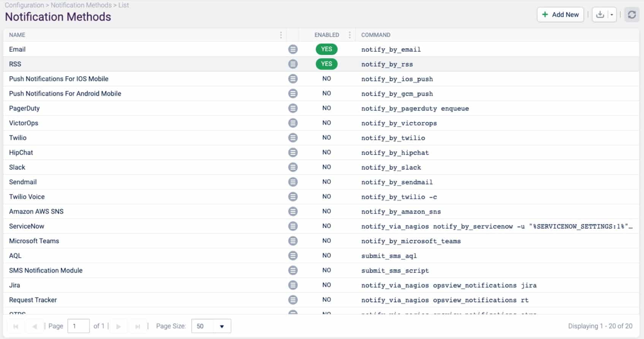Screen dimensions: 644x339
Task: Click the notify_by_email command cell
Action: point(391,49)
